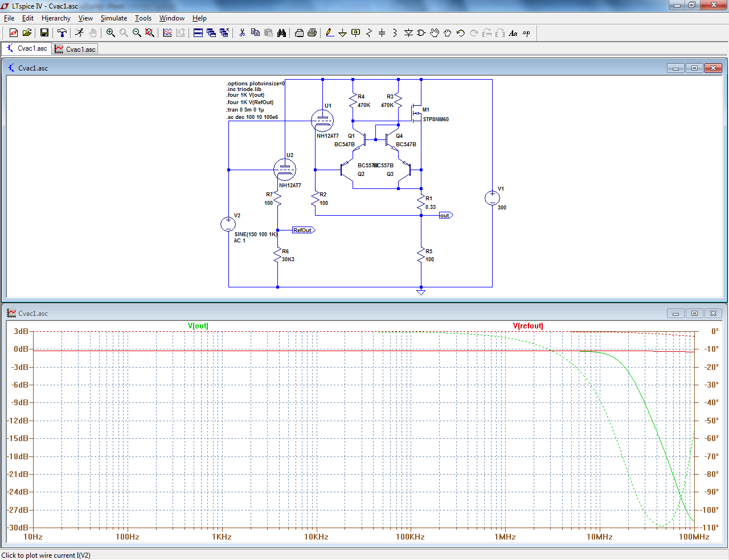Select the move hand tool

tap(435, 33)
